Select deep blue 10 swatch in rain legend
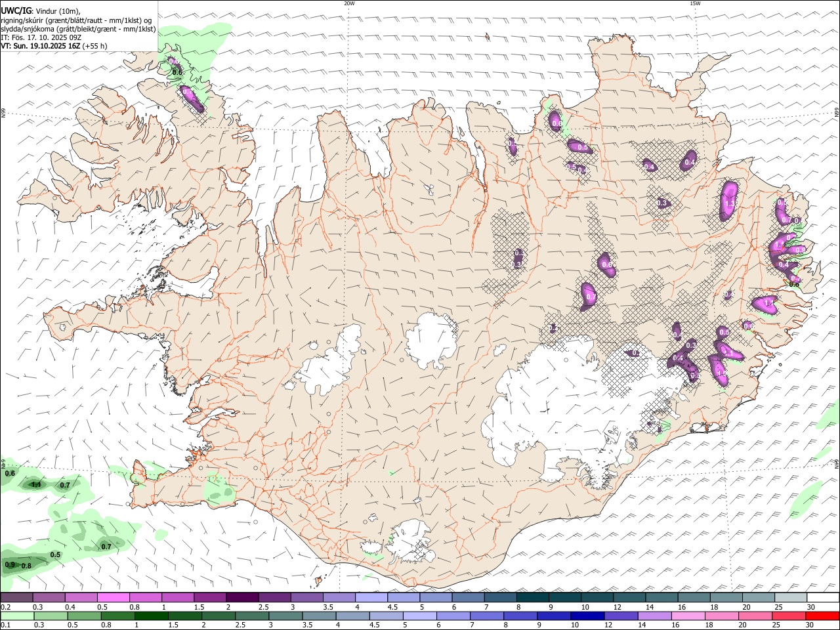Screen dimensions: 840x630 589,616
